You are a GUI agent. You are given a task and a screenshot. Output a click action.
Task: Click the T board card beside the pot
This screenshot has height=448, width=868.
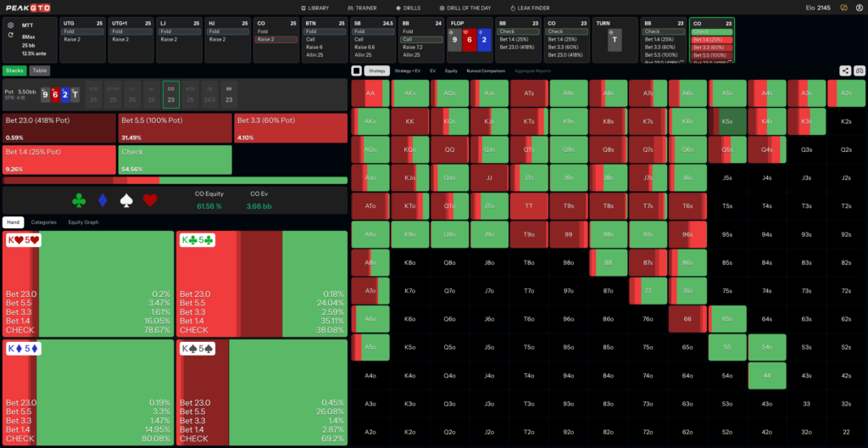pyautogui.click(x=75, y=95)
